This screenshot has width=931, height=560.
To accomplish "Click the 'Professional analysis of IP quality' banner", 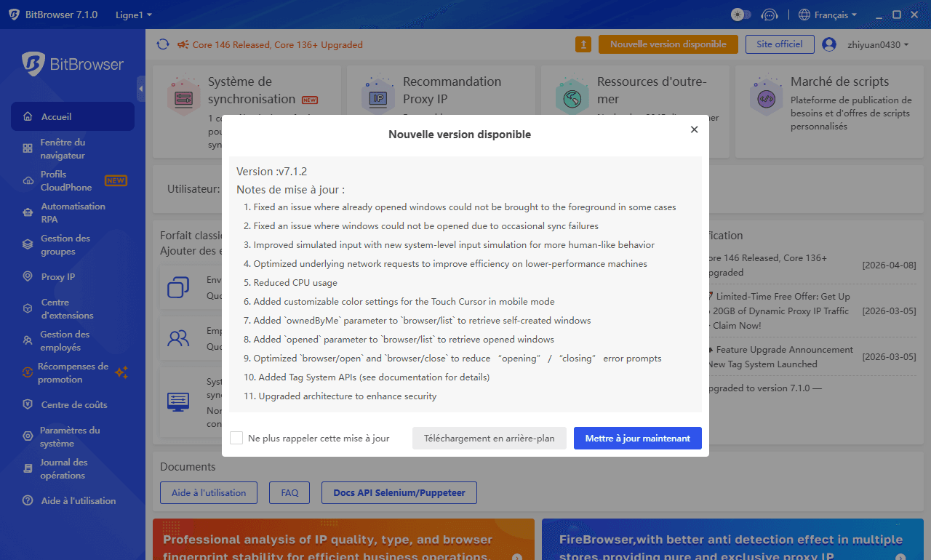I will [x=343, y=539].
